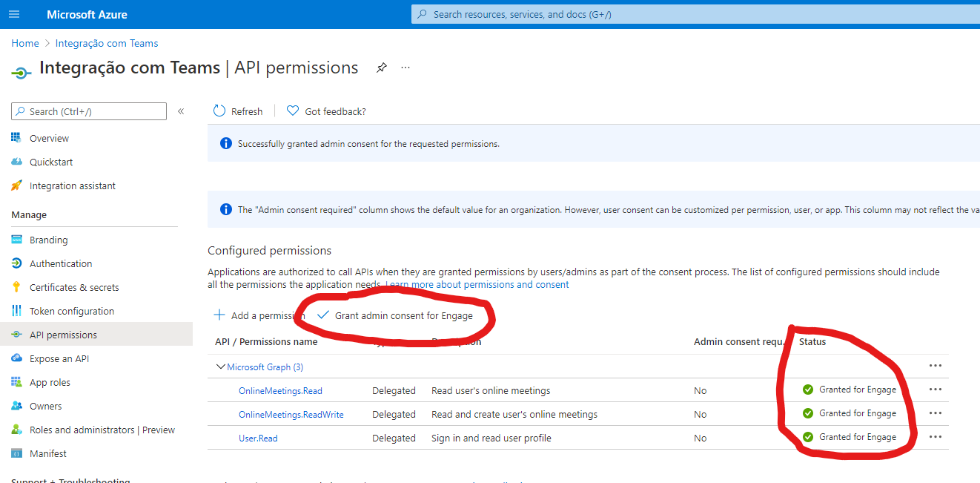Go to Authentication settings
Viewport: 980px width, 483px height.
[61, 263]
